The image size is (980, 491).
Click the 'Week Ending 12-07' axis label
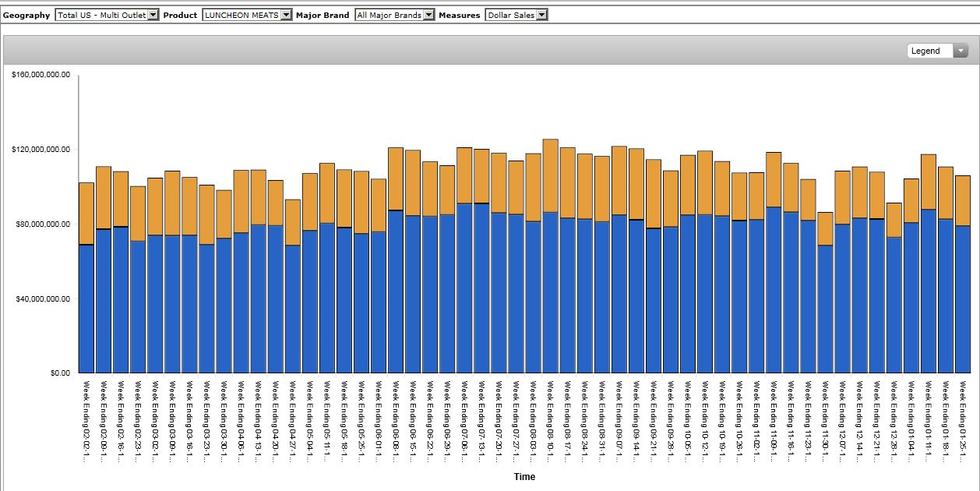point(843,419)
